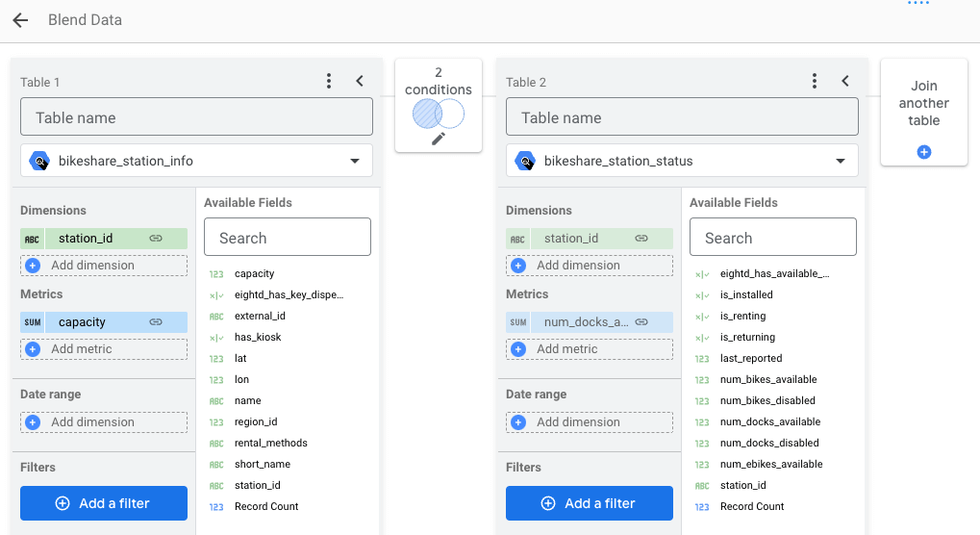
Task: Add a dimension under Table 2 Dimensions
Action: click(590, 265)
